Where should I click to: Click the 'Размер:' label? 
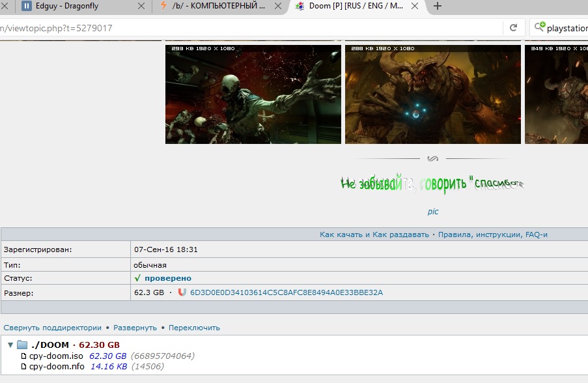click(x=19, y=293)
